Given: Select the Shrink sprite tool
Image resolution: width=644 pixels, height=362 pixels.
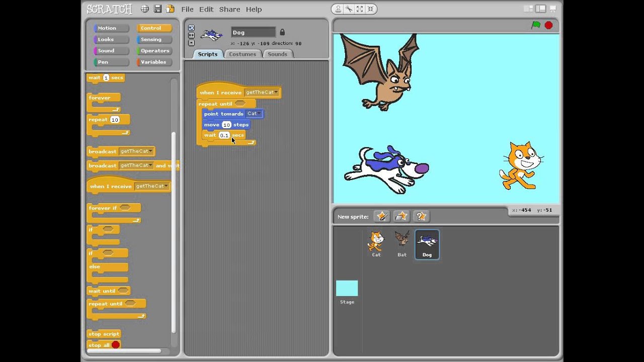Looking at the screenshot, I should [370, 9].
